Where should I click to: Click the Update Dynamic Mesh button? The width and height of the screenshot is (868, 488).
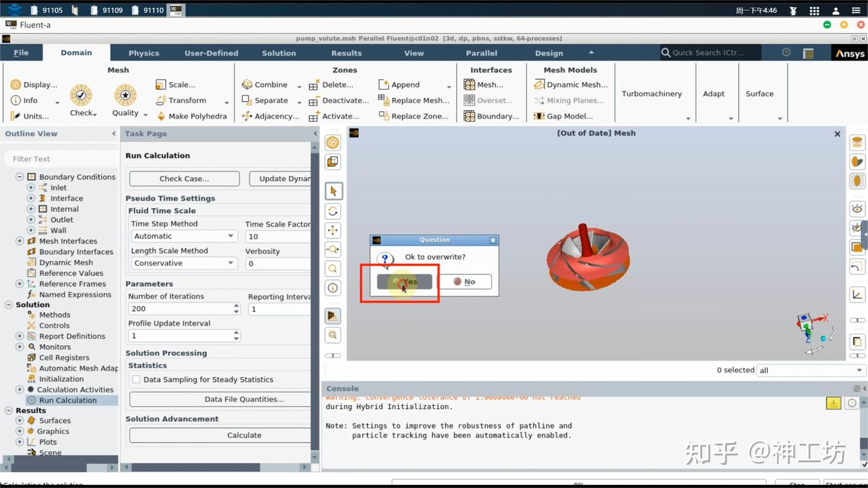pyautogui.click(x=280, y=179)
